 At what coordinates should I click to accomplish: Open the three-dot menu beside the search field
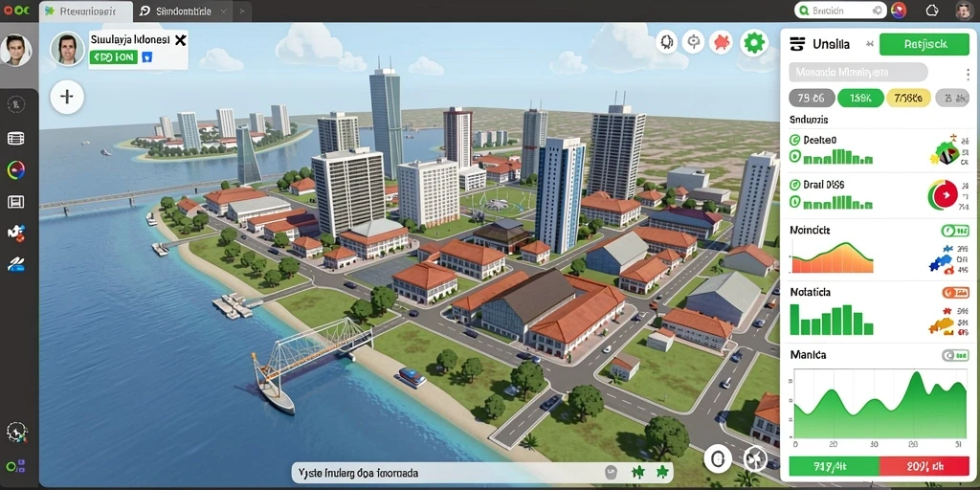point(968,75)
